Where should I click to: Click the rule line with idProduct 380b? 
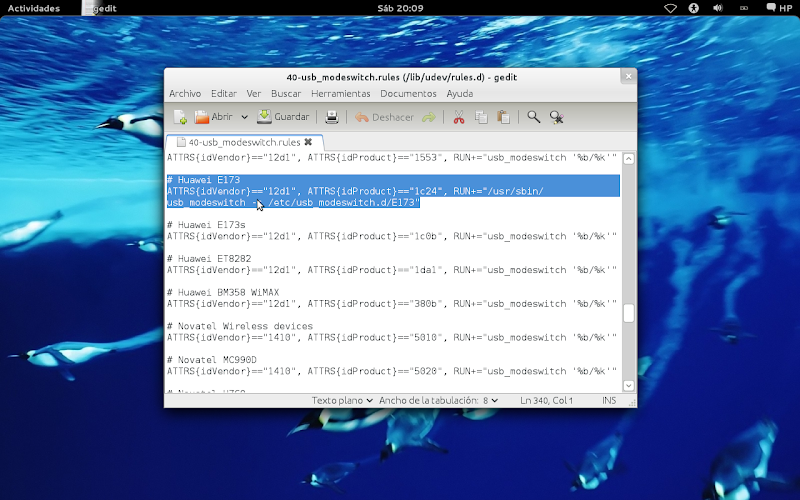(x=392, y=304)
